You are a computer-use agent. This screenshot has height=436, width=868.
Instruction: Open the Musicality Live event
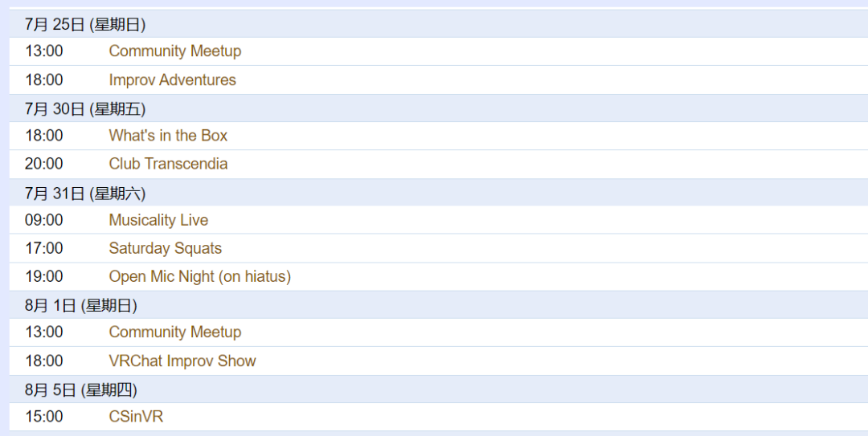tap(158, 220)
